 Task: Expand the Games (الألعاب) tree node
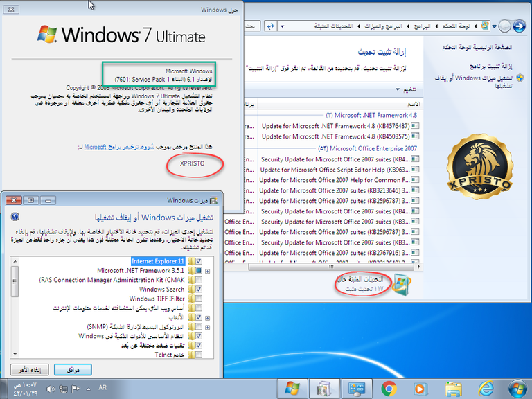(x=207, y=318)
